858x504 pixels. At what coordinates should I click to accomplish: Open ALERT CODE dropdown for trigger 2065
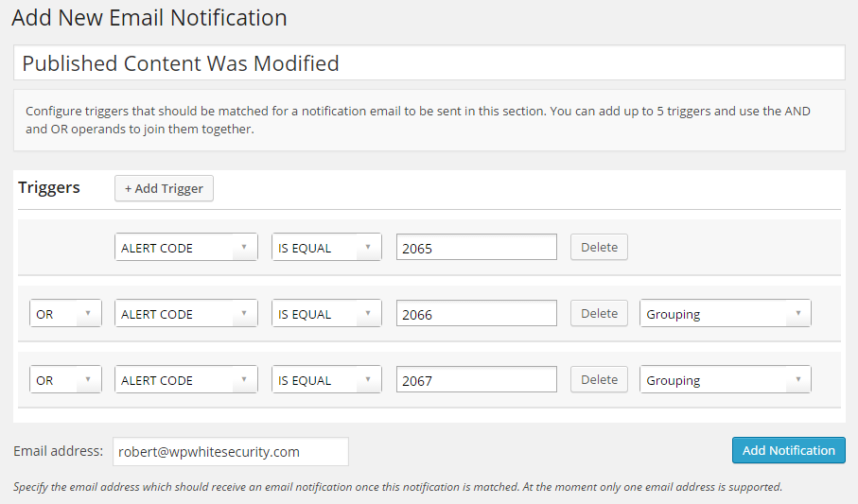(186, 248)
